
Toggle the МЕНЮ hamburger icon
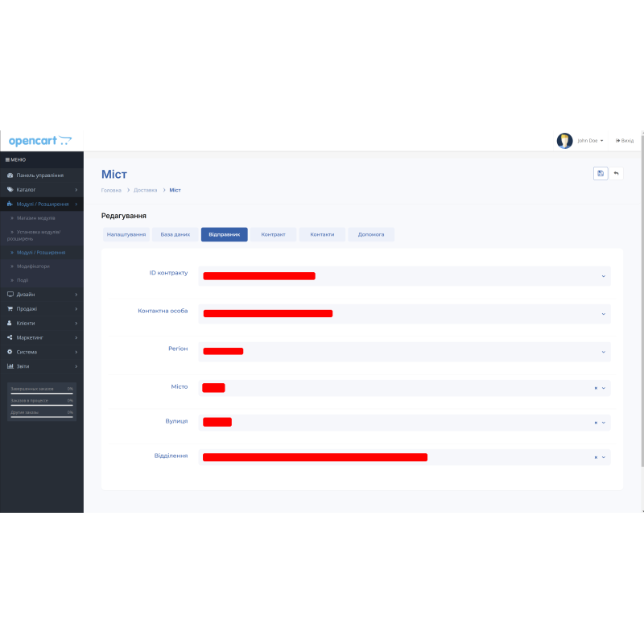coord(8,159)
